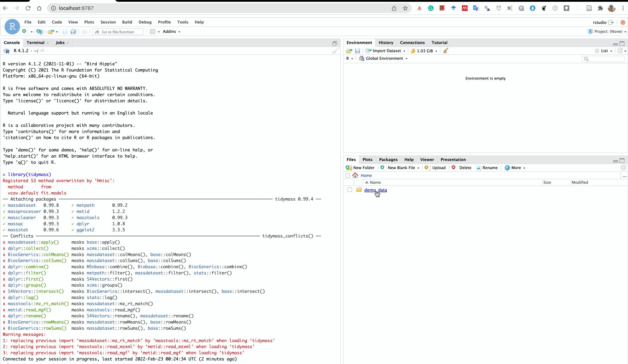The width and height of the screenshot is (628, 364).
Task: Sort files by Name column header
Action: (x=453, y=182)
